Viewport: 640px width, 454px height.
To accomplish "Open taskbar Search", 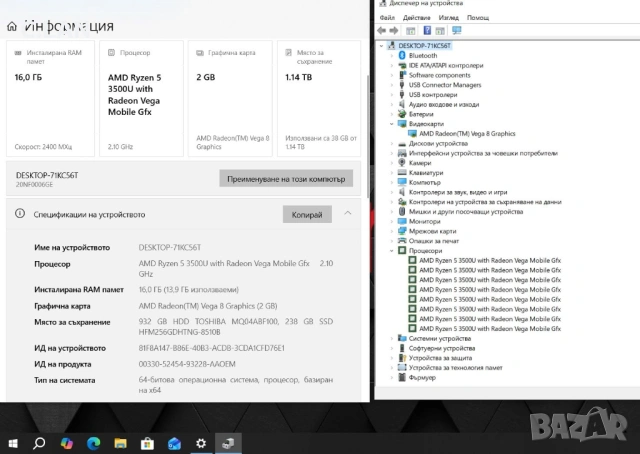I will (39, 443).
